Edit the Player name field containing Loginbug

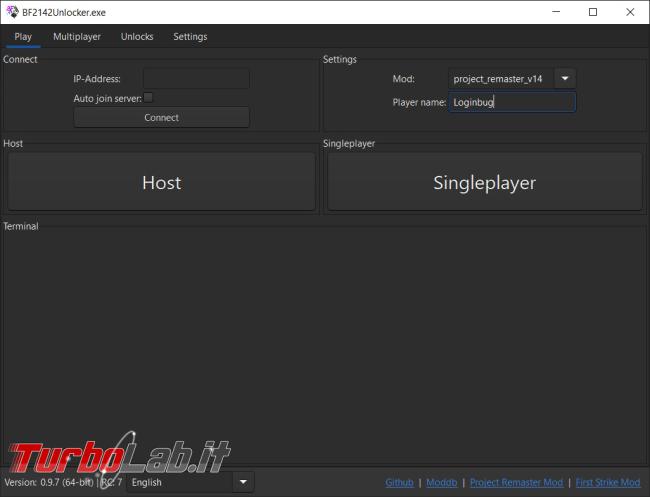click(x=512, y=102)
